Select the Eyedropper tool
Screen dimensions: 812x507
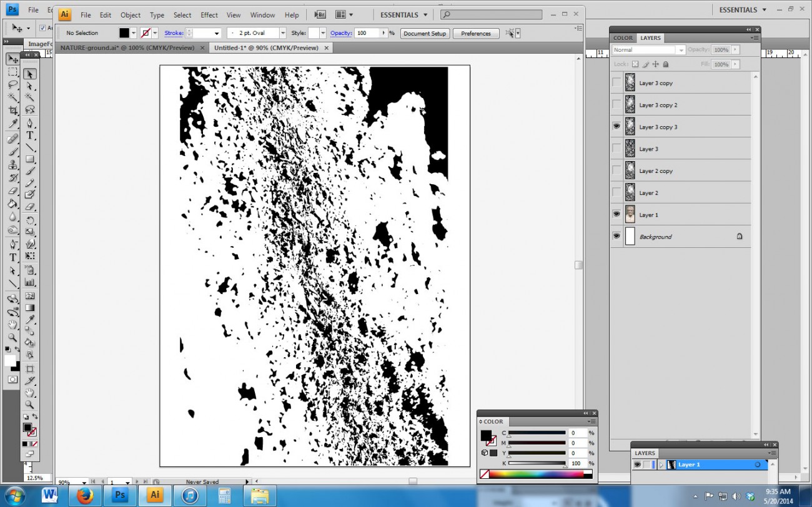pyautogui.click(x=29, y=318)
